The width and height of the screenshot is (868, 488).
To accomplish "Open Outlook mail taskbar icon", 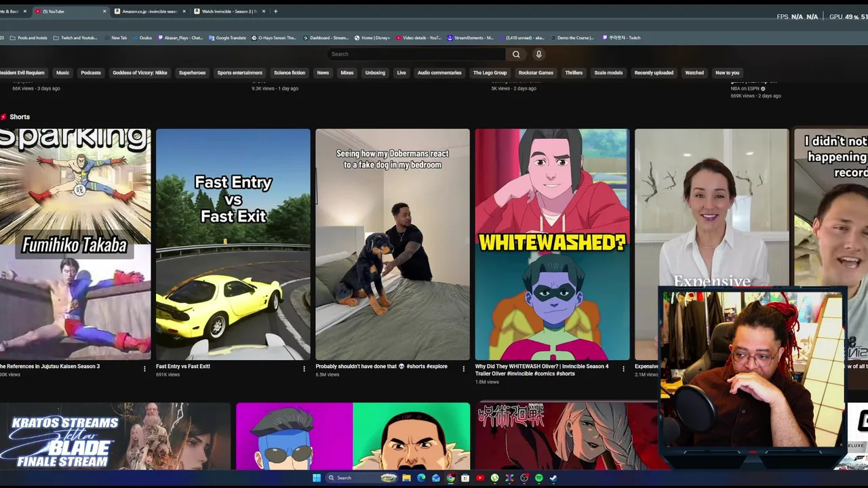I will click(x=436, y=478).
